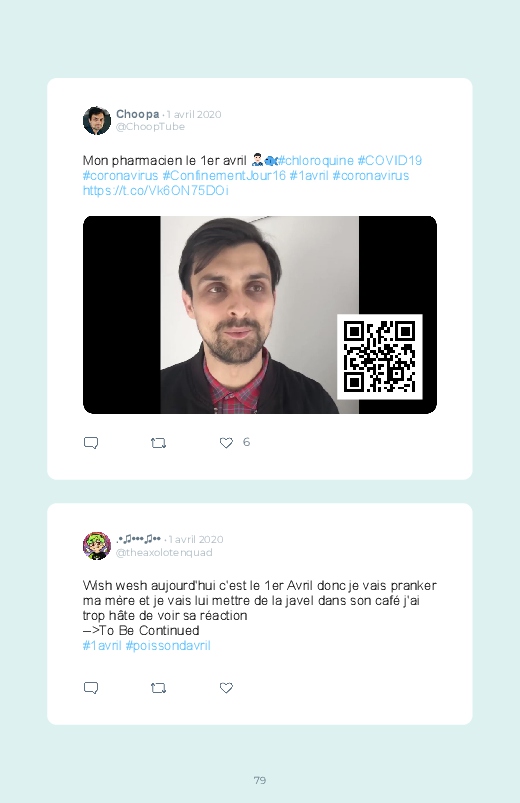Click the like count 6
This screenshot has width=520, height=803.
246,442
